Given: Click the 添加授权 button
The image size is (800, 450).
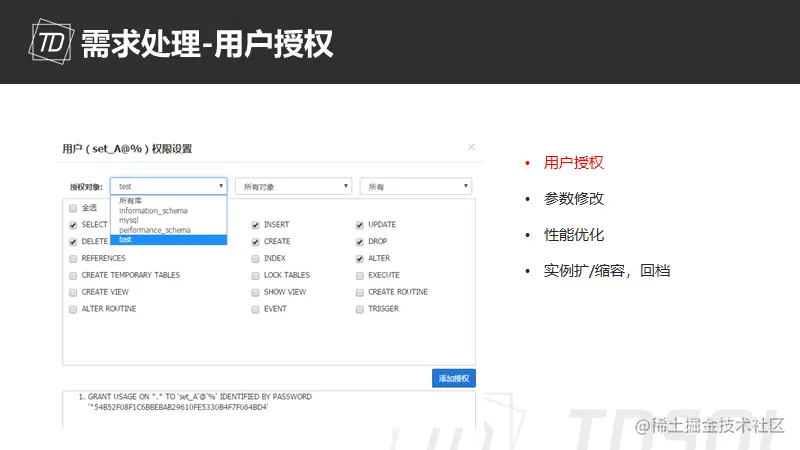Looking at the screenshot, I should pyautogui.click(x=454, y=378).
